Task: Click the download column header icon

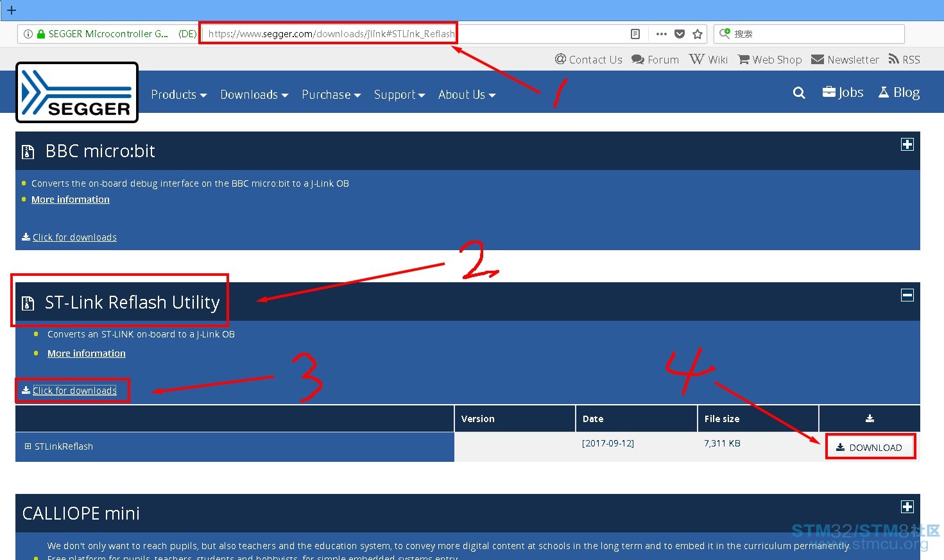Action: click(870, 418)
